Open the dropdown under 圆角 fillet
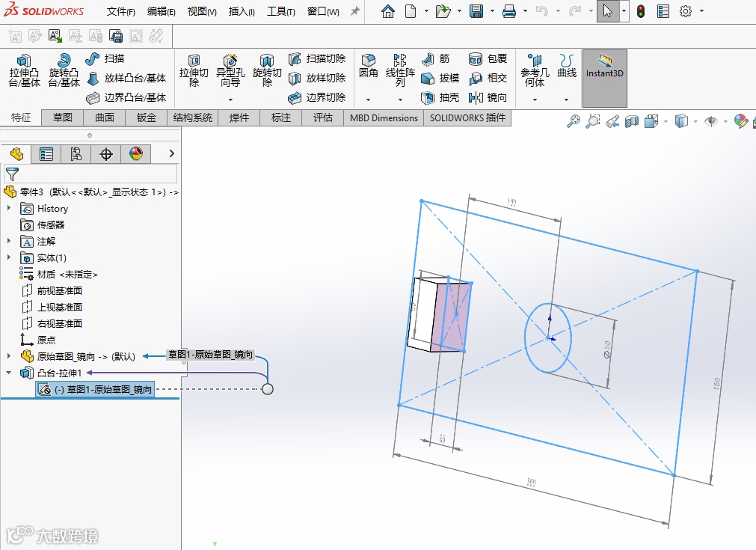The width and height of the screenshot is (756, 550). tap(369, 100)
